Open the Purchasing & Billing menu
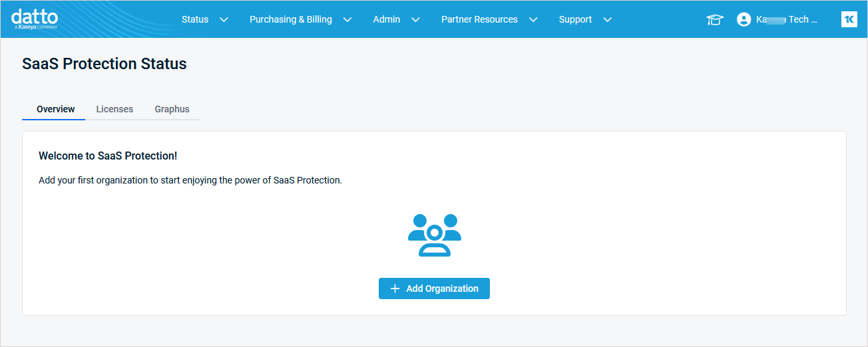The height and width of the screenshot is (347, 868). 291,19
